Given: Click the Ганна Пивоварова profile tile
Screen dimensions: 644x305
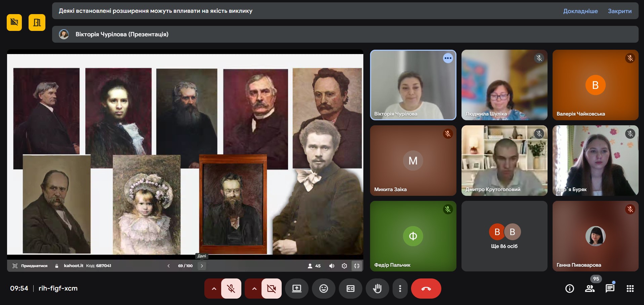Looking at the screenshot, I should point(595,236).
